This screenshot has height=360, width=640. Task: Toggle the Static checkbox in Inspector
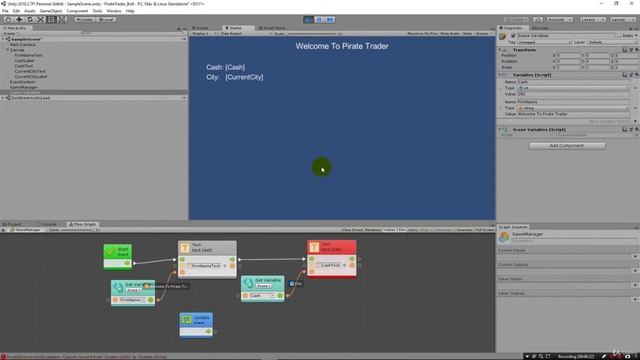pyautogui.click(x=619, y=36)
